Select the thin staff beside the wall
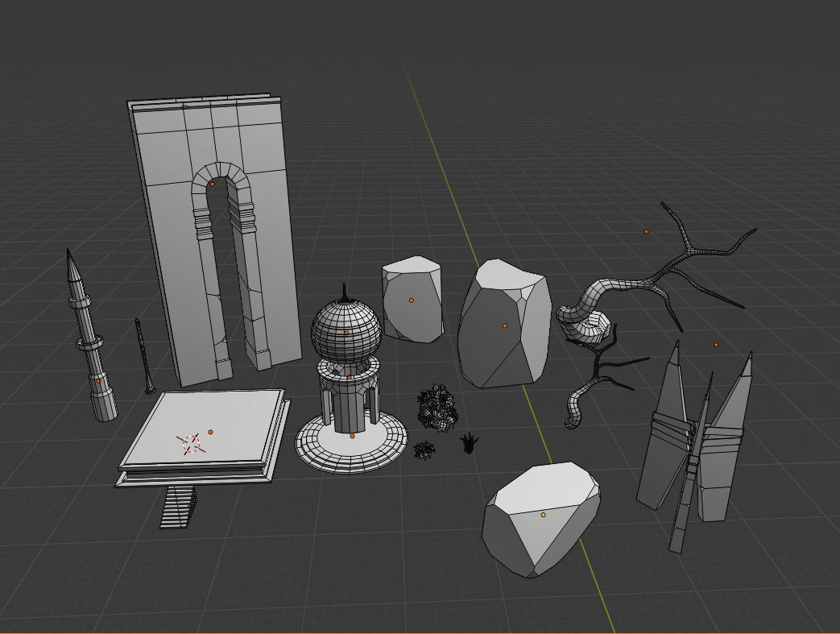 pos(145,356)
